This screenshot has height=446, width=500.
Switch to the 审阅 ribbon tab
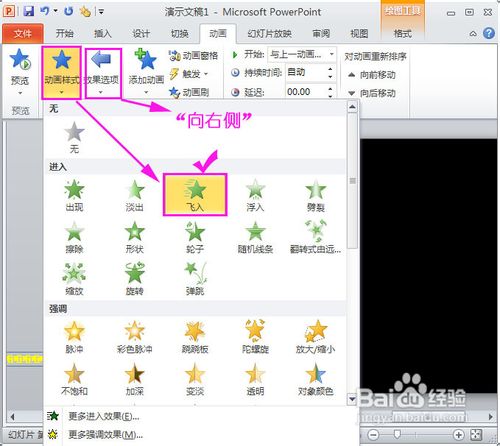pos(321,33)
